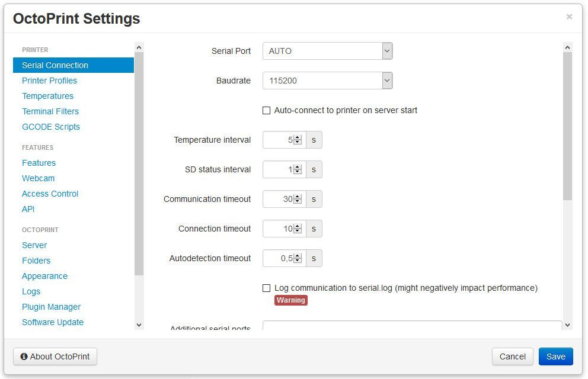Click the red Warning badge
The height and width of the screenshot is (379, 588).
(290, 300)
